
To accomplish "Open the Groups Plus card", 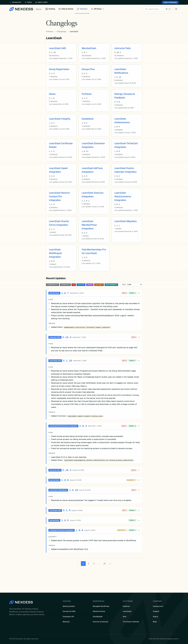I will [94, 76].
